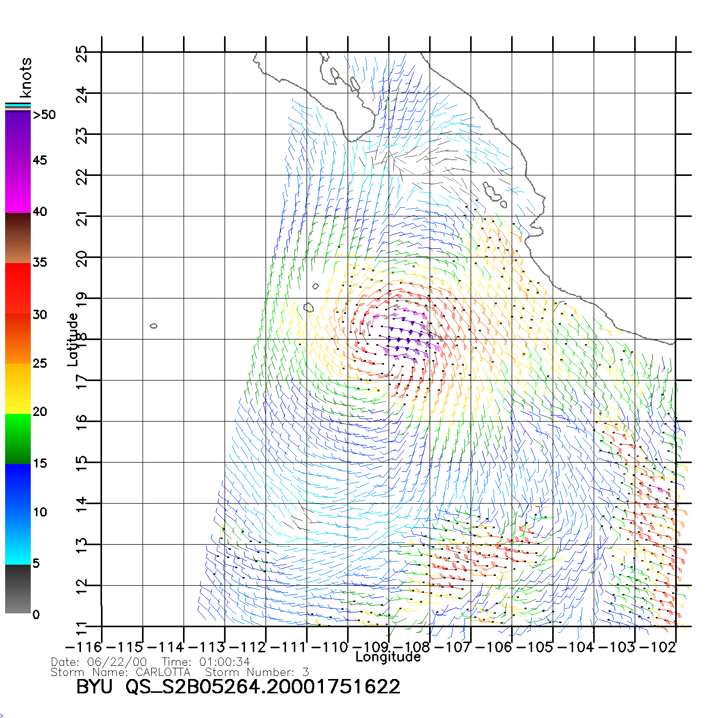
Task: Select the gray 0–5 knots legend band
Action: click(x=17, y=589)
